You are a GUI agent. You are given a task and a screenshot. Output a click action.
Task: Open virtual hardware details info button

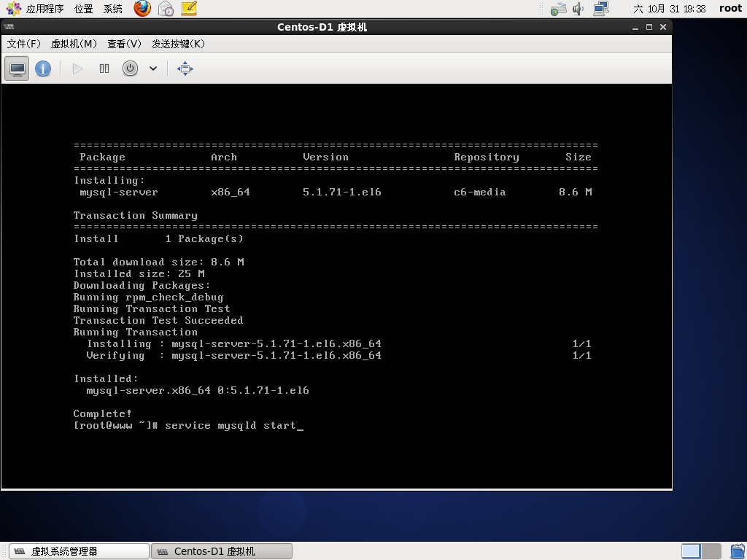coord(43,69)
